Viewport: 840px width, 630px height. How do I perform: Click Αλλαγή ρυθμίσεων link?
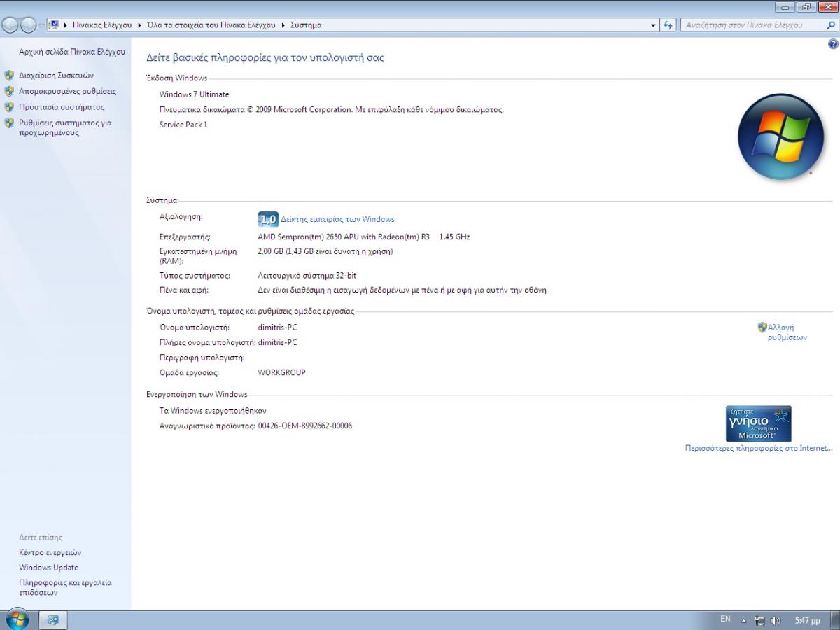tap(787, 332)
